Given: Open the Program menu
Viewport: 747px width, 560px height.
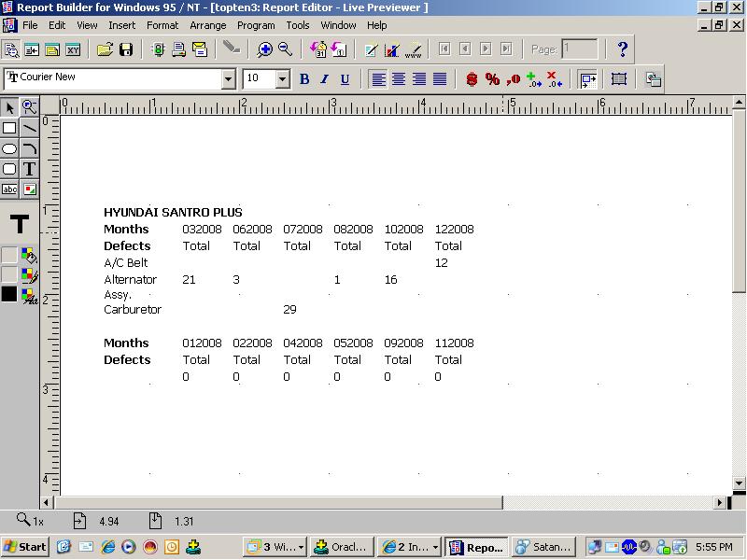Looking at the screenshot, I should (256, 25).
